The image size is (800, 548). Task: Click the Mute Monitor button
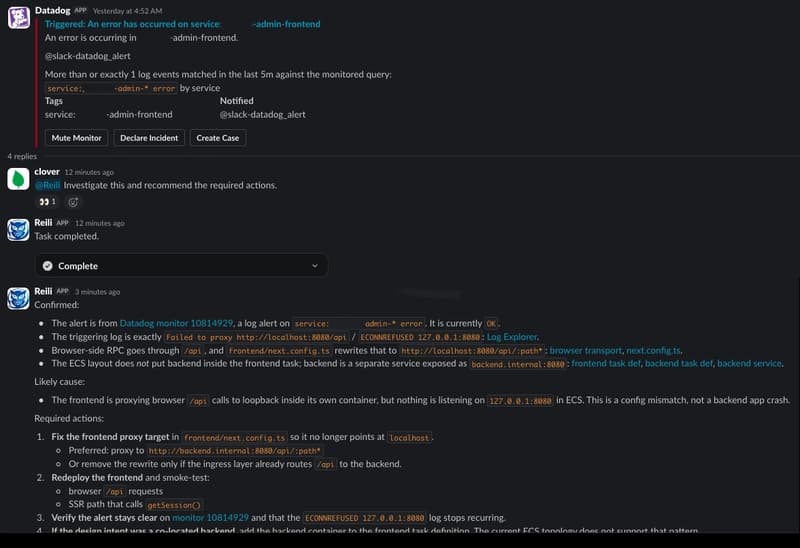pyautogui.click(x=77, y=138)
